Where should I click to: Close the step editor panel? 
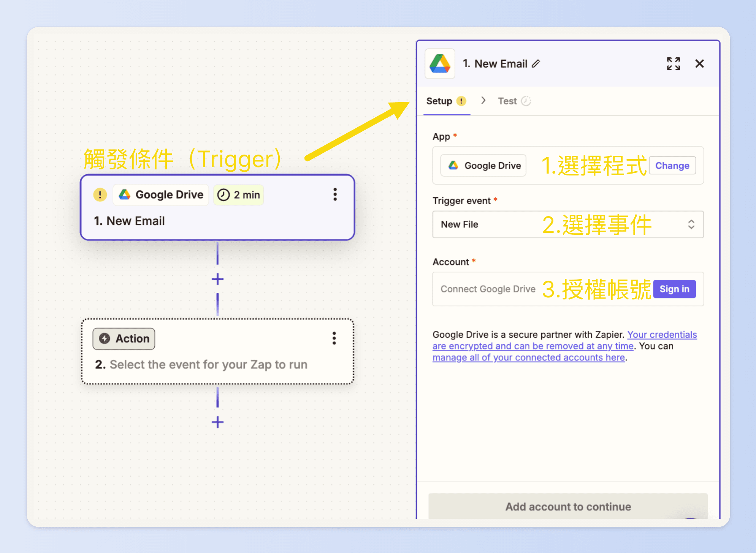(x=699, y=64)
